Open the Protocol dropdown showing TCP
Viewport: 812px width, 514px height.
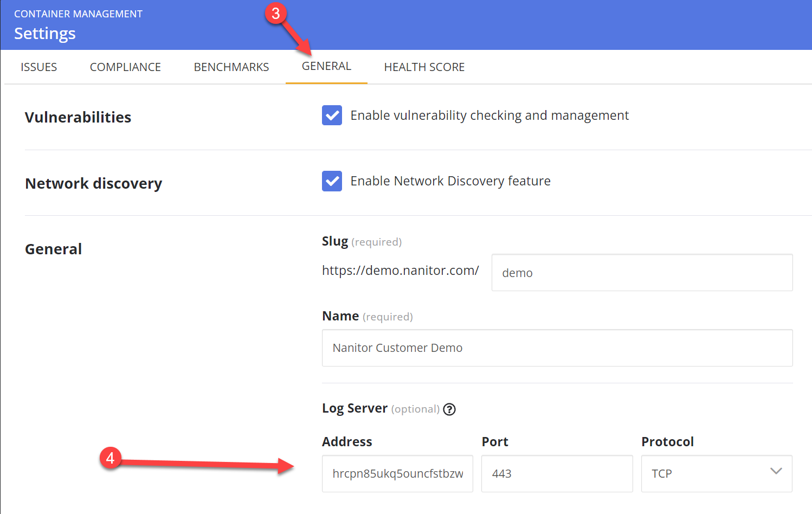point(716,473)
